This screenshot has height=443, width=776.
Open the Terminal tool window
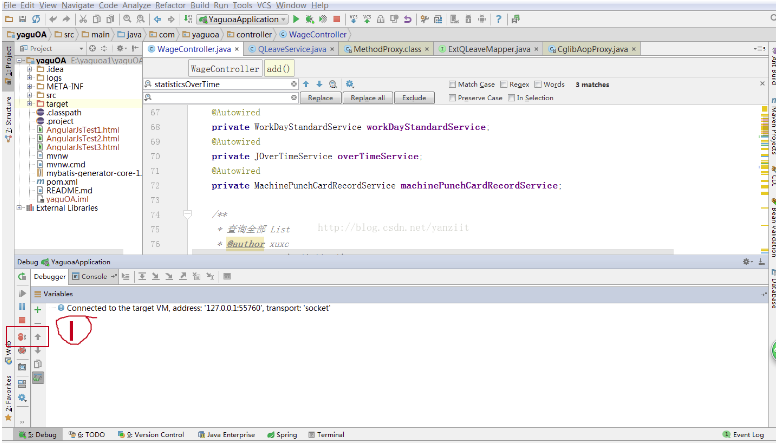(326, 435)
